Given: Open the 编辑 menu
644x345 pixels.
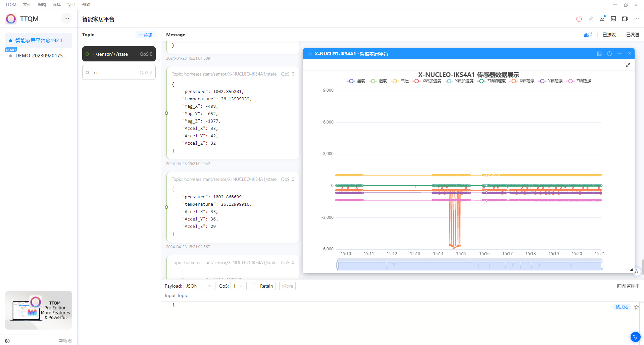Looking at the screenshot, I should point(42,4).
